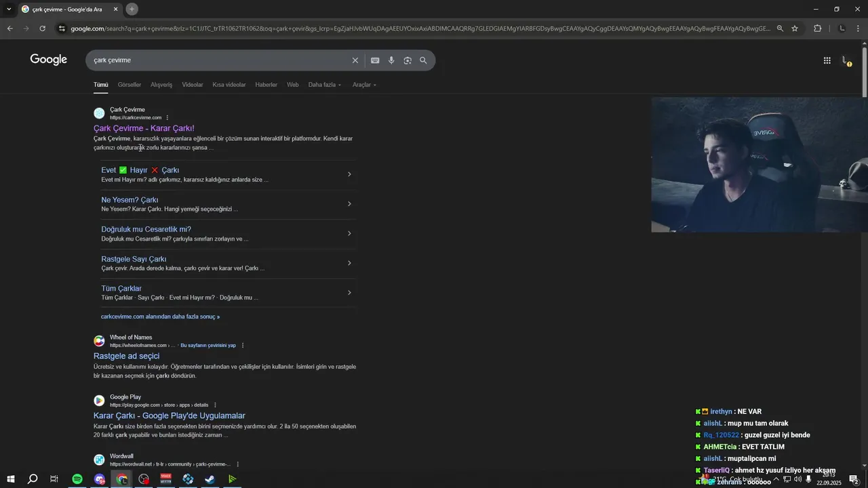Image resolution: width=868 pixels, height=488 pixels.
Task: Click 'Bu sayfanın çevirisini yap' link
Action: click(208, 346)
